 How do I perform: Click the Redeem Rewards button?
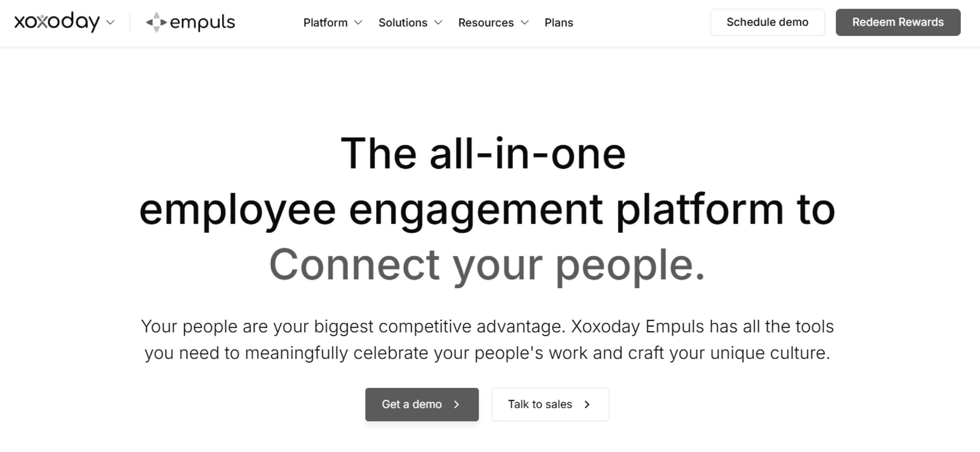pyautogui.click(x=898, y=22)
